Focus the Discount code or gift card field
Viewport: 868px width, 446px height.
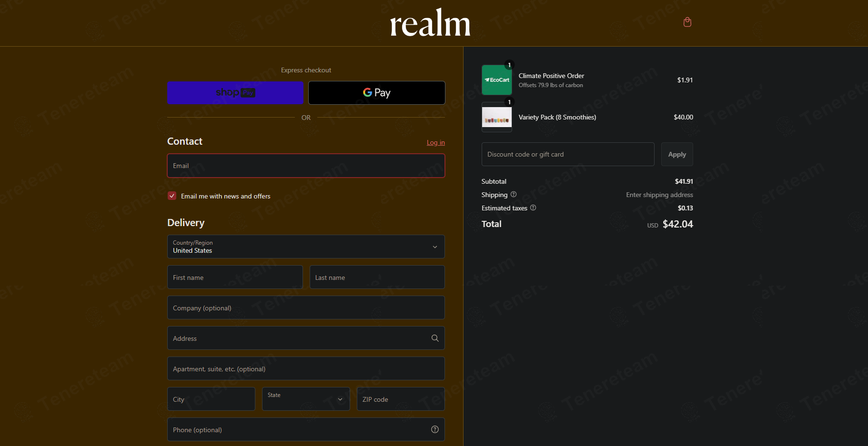568,154
